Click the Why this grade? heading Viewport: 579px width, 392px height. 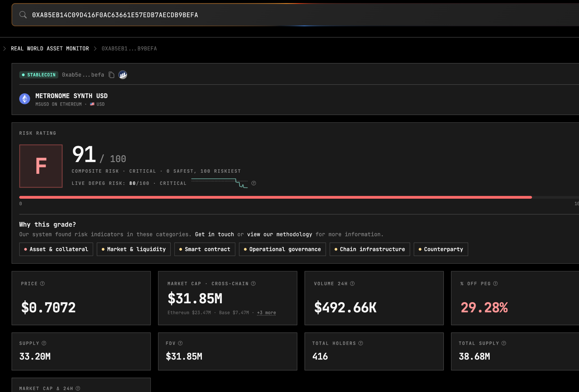click(47, 224)
